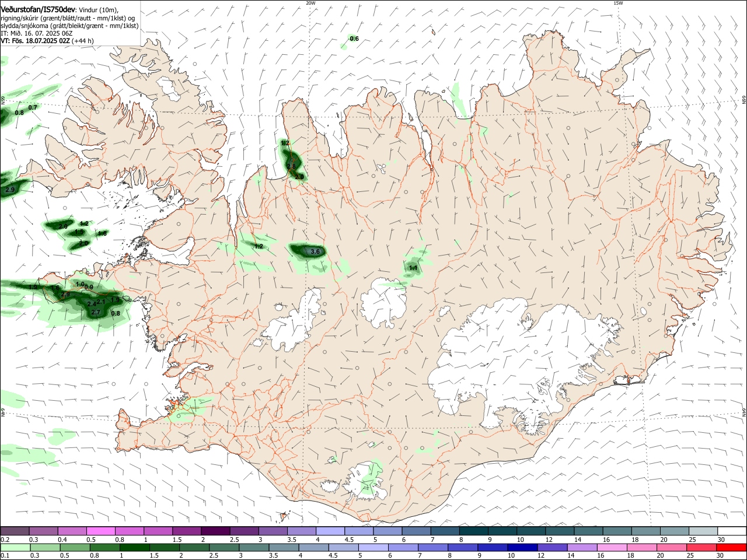Click the 0.6 value off the north coast
This screenshot has height=560, width=747.
(x=354, y=38)
